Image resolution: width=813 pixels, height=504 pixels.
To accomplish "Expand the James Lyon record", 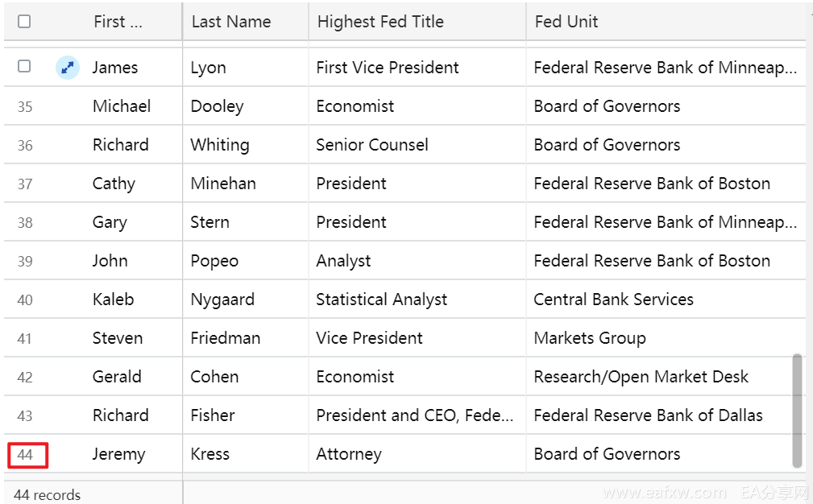I will click(68, 68).
